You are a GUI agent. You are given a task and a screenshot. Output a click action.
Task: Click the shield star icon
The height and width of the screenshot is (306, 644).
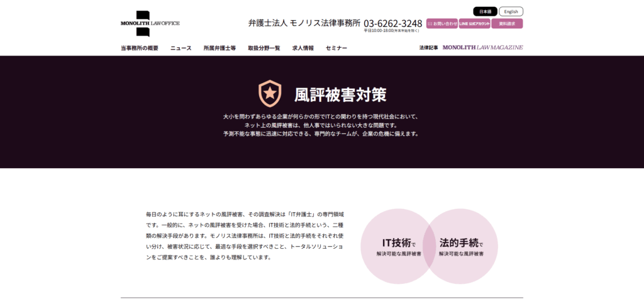coord(270,93)
